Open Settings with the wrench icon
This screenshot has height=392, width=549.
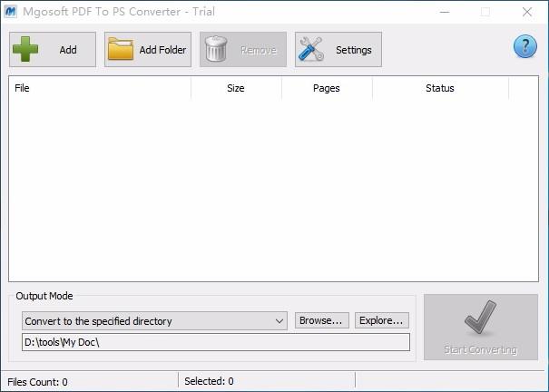point(338,49)
